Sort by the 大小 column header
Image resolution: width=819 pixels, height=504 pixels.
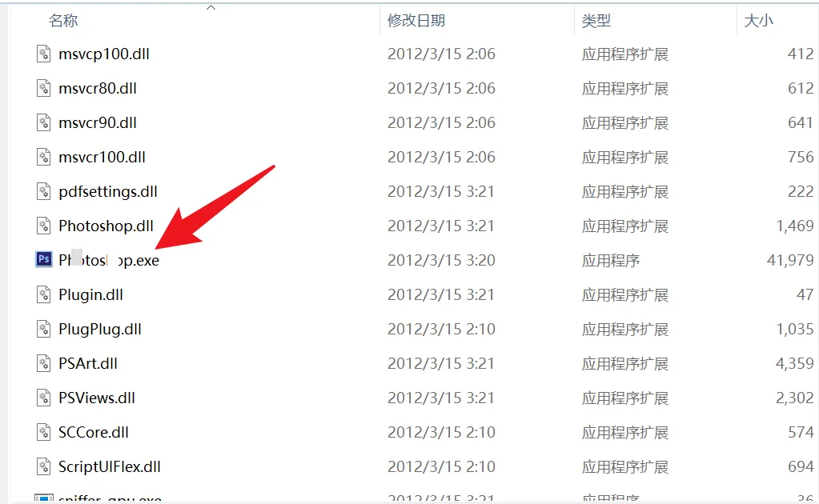(758, 21)
